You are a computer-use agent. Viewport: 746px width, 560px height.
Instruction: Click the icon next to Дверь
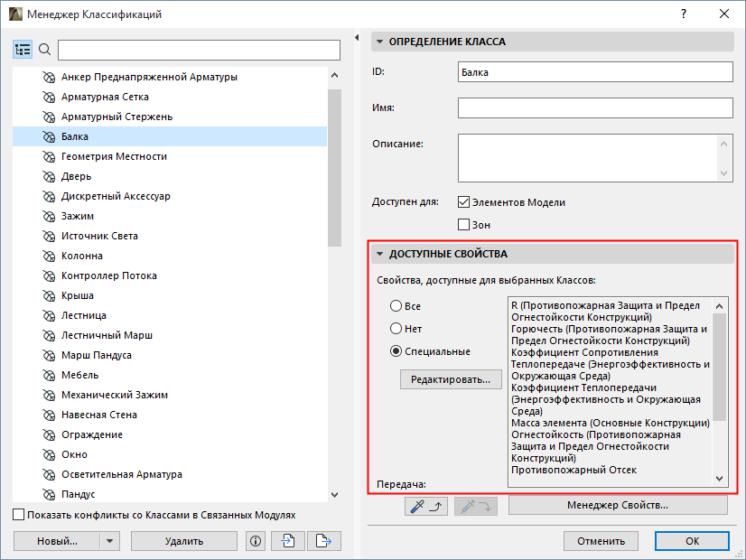tap(49, 176)
